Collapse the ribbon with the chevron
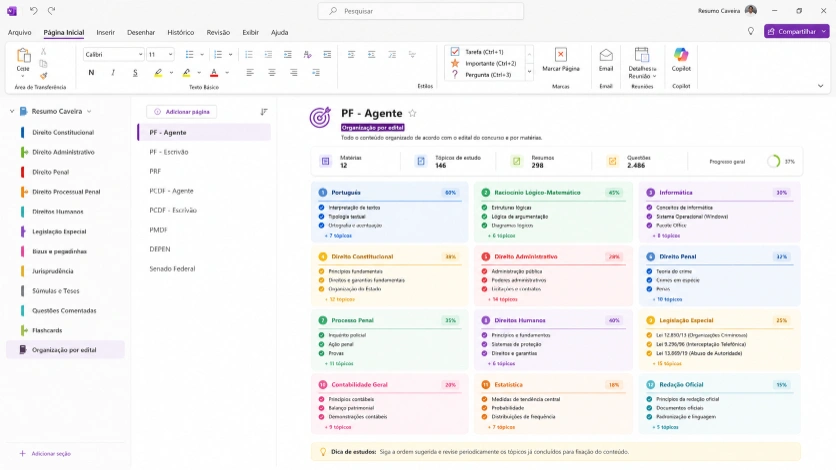836x470 pixels. pyautogui.click(x=821, y=86)
